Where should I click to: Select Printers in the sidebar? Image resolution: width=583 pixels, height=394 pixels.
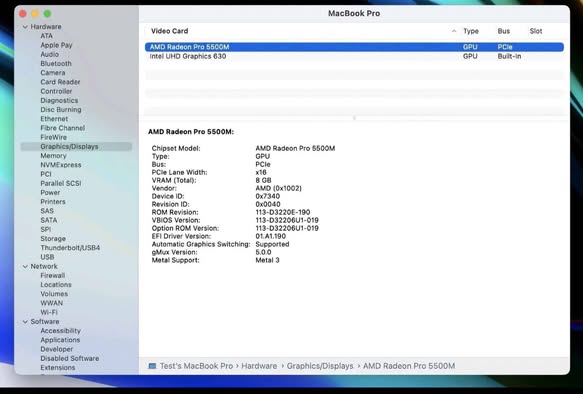tap(53, 202)
